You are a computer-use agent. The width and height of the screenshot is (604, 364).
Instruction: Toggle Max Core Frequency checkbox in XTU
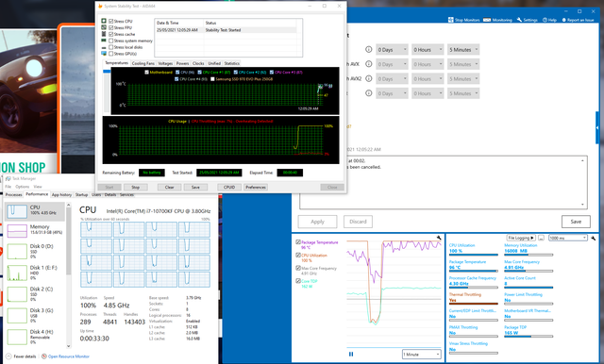click(298, 268)
